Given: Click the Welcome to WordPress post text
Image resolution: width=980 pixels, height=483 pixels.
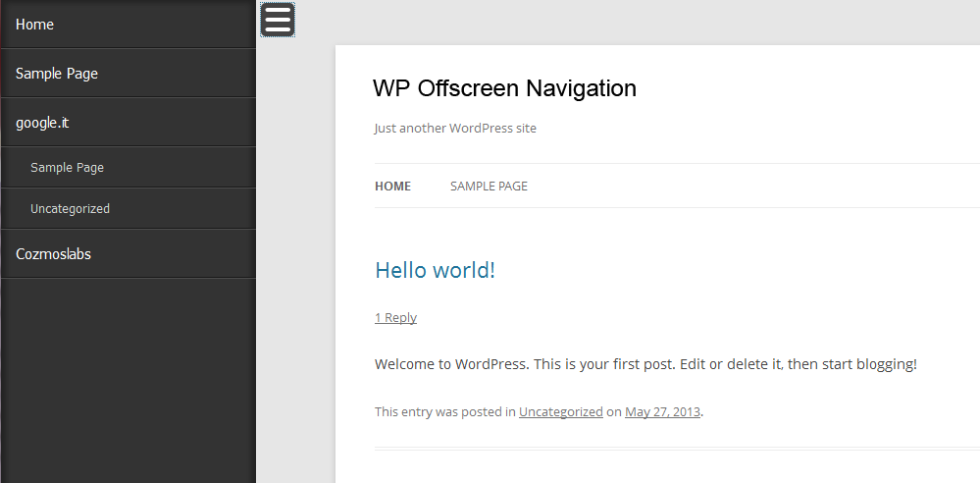Looking at the screenshot, I should (x=645, y=364).
